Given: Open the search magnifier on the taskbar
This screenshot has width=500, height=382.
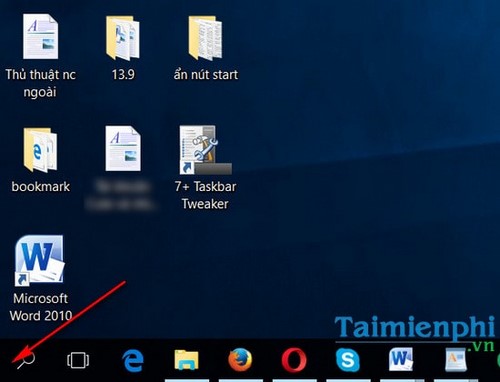Looking at the screenshot, I should click(x=26, y=360).
